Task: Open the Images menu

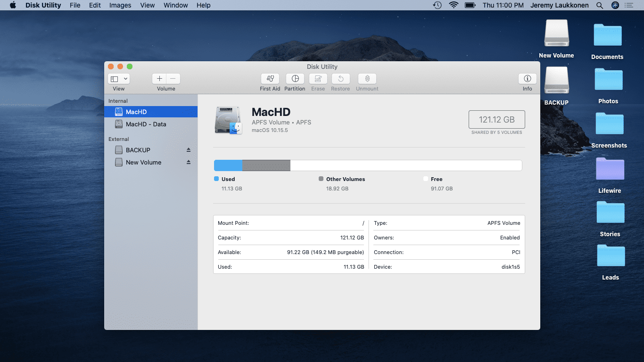Action: click(x=120, y=5)
